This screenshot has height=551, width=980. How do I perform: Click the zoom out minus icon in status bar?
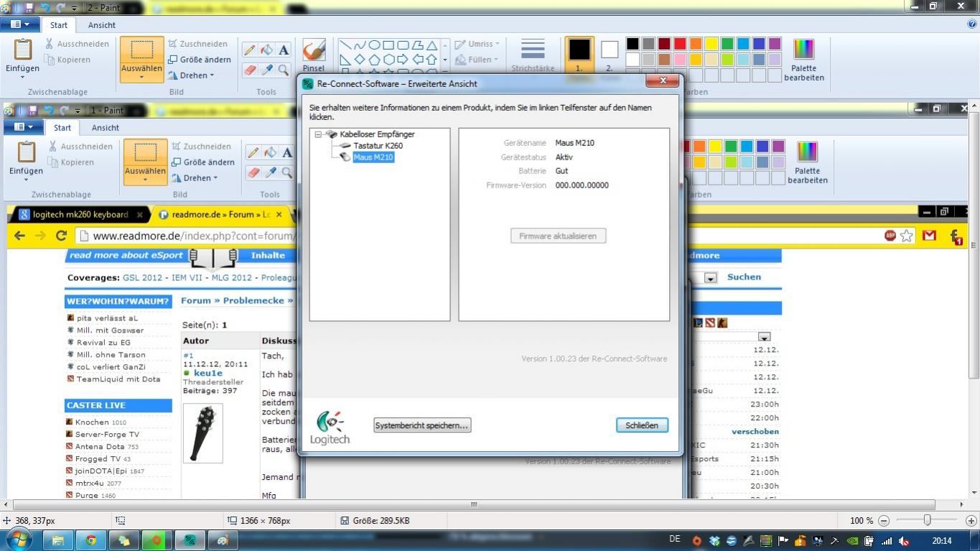pyautogui.click(x=884, y=521)
